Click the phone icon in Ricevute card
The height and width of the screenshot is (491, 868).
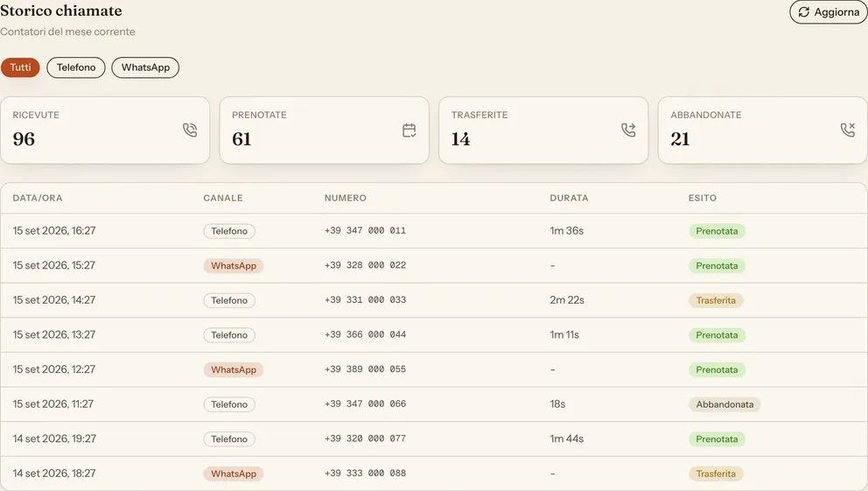click(190, 130)
